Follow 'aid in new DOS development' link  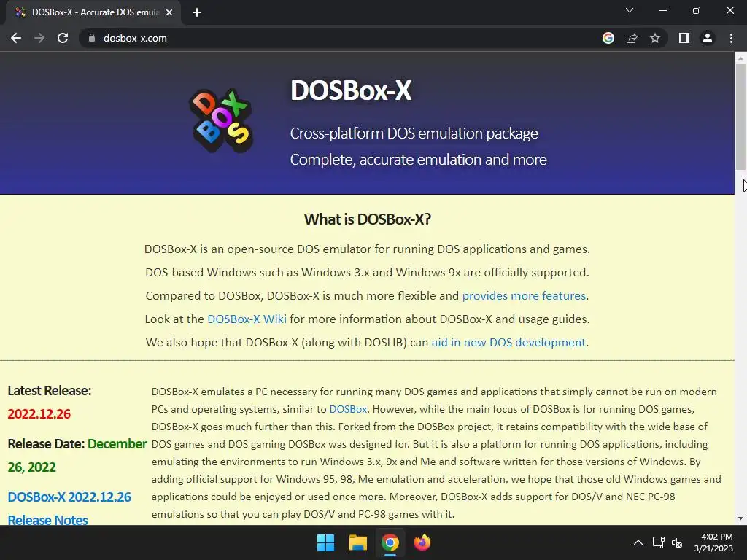tap(508, 343)
